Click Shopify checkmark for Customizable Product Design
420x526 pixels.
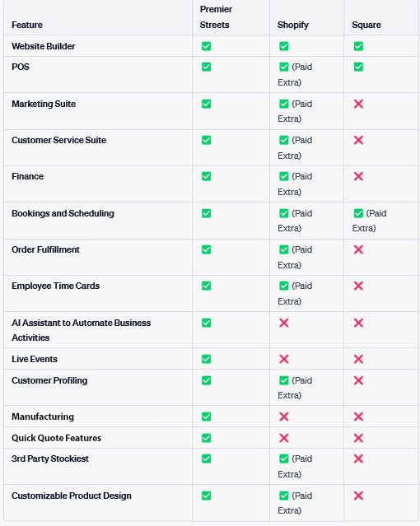click(x=283, y=496)
